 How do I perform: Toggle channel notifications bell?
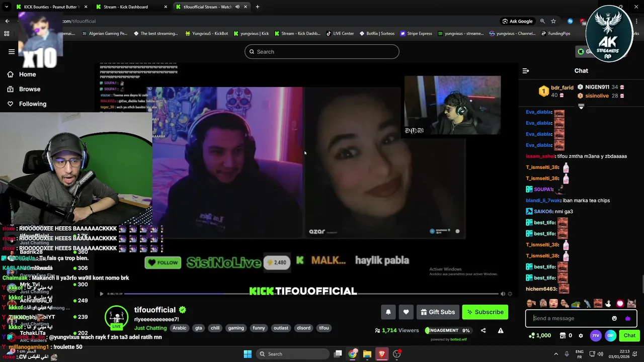tap(388, 312)
